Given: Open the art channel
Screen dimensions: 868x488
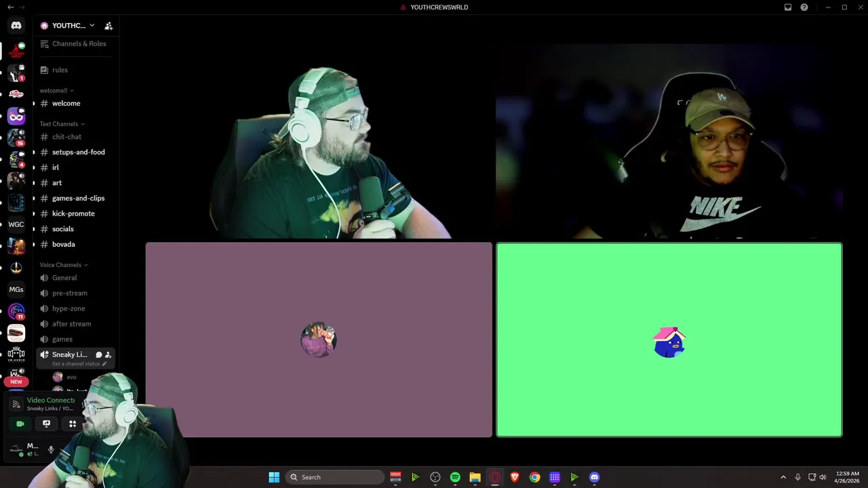Looking at the screenshot, I should pos(76,183).
